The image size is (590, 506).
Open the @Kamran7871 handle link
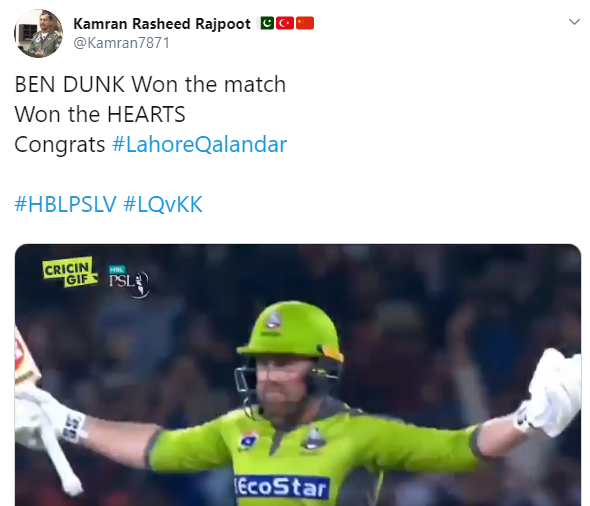click(122, 43)
